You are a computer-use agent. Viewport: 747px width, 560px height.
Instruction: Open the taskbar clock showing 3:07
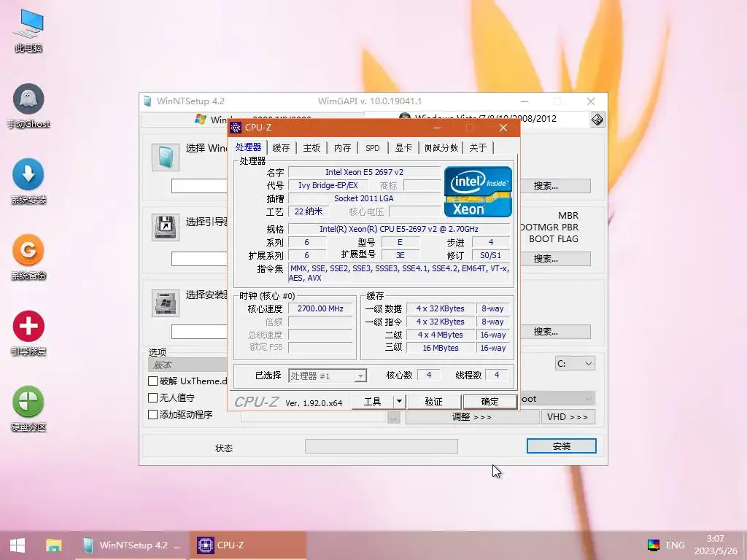(716, 545)
